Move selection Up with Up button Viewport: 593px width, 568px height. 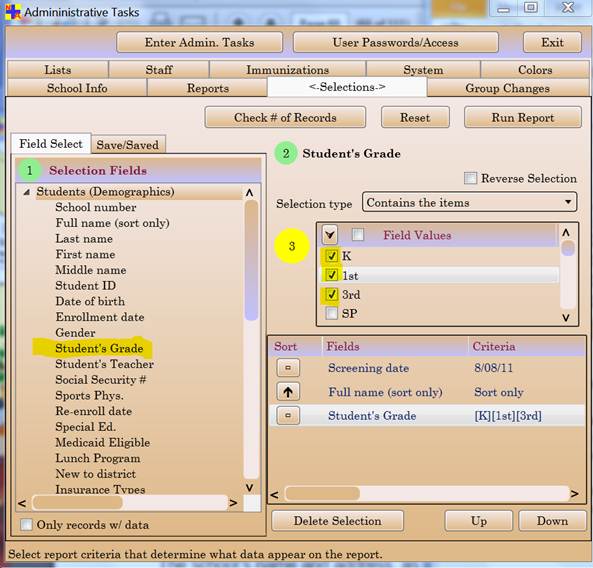479,521
